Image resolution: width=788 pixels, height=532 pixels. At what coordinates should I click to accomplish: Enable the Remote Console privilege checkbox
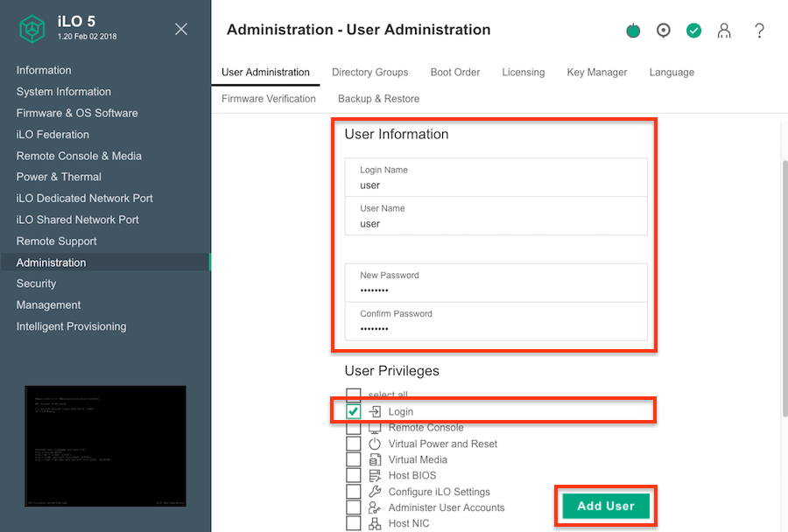[x=354, y=428]
